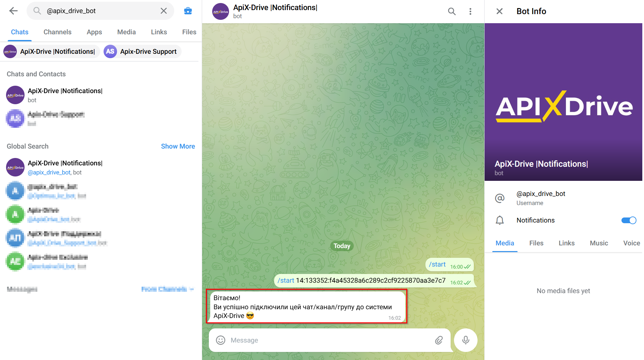Open global result with @apix_drive_bot username

click(x=100, y=167)
